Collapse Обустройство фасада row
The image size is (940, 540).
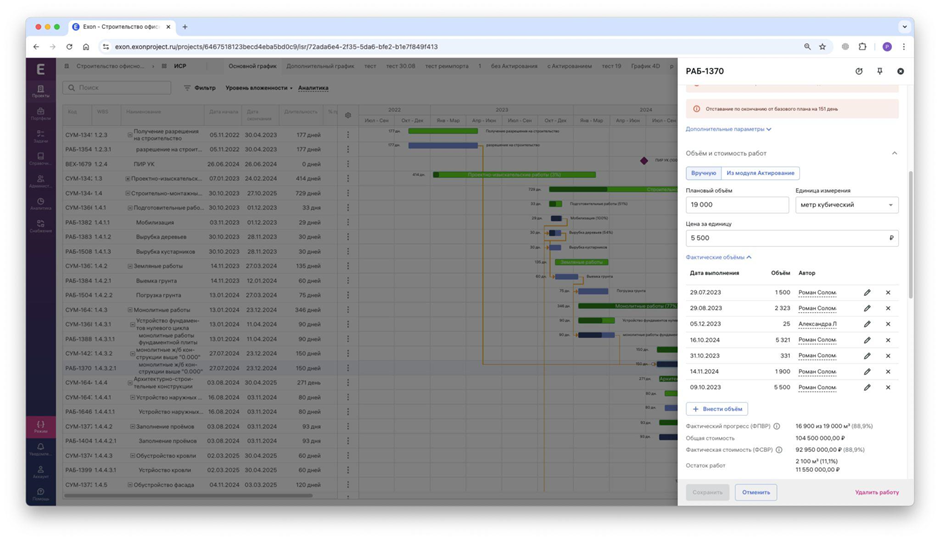point(129,485)
